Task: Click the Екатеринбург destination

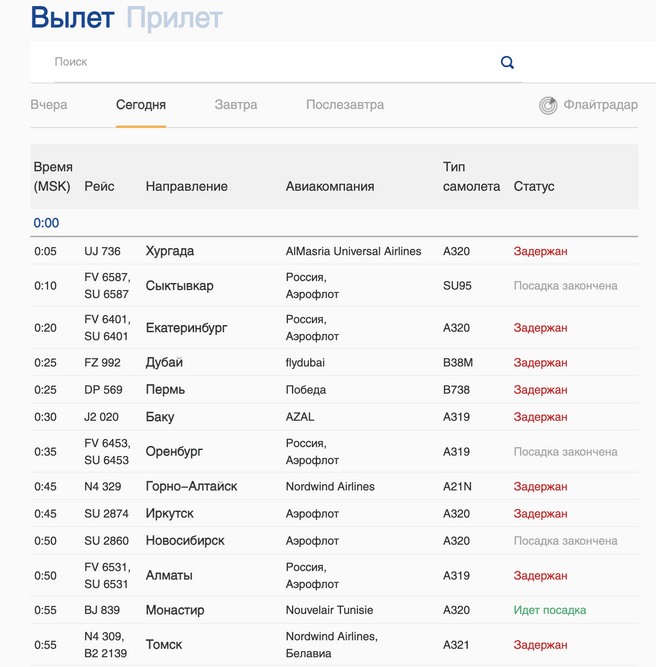Action: click(x=187, y=328)
